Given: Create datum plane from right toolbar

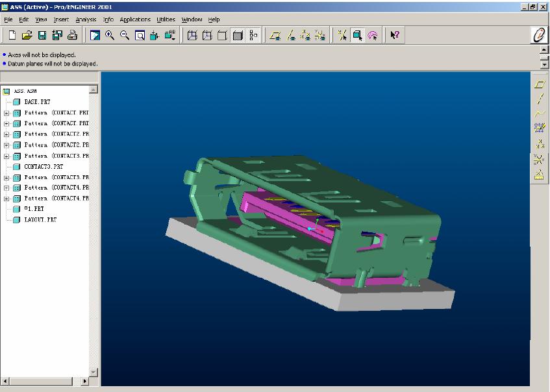Looking at the screenshot, I should (539, 84).
